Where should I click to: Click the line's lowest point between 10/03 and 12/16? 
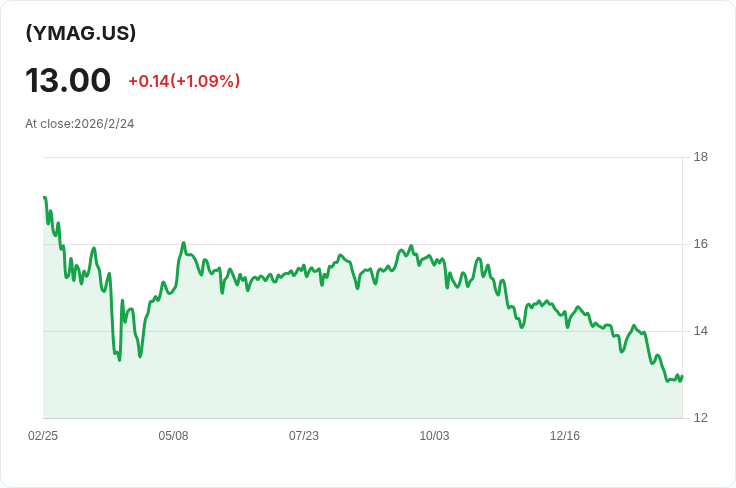click(522, 327)
